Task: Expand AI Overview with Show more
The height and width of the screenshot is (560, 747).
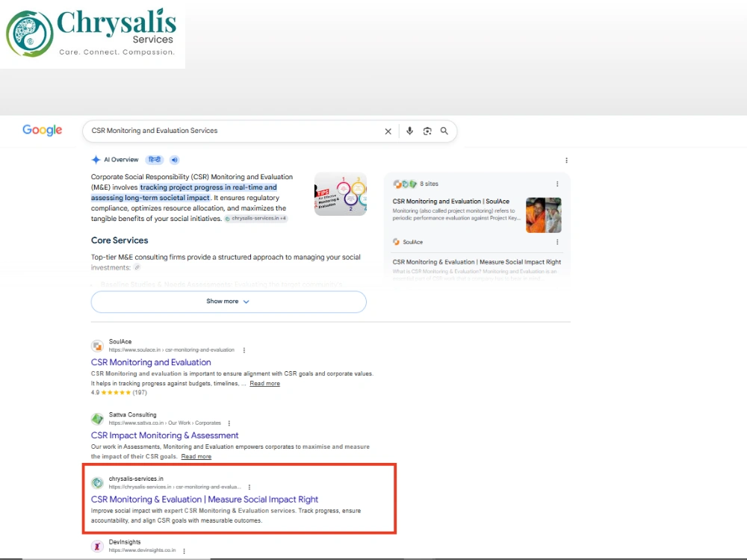Action: click(229, 302)
